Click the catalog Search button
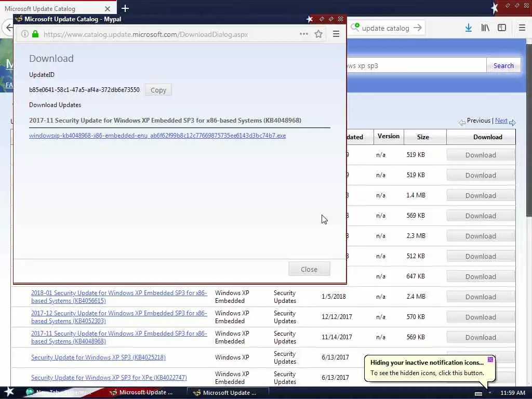Image resolution: width=532 pixels, height=399 pixels. point(503,65)
